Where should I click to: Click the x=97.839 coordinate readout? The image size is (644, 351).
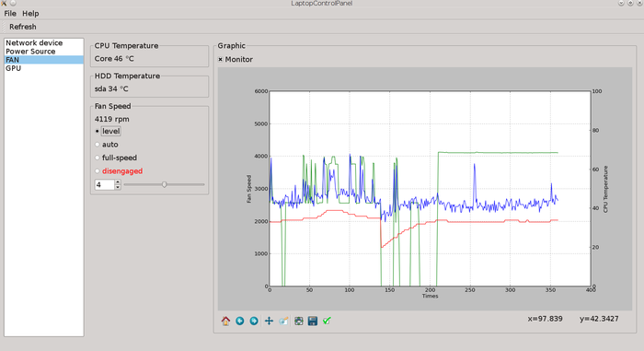[545, 319]
